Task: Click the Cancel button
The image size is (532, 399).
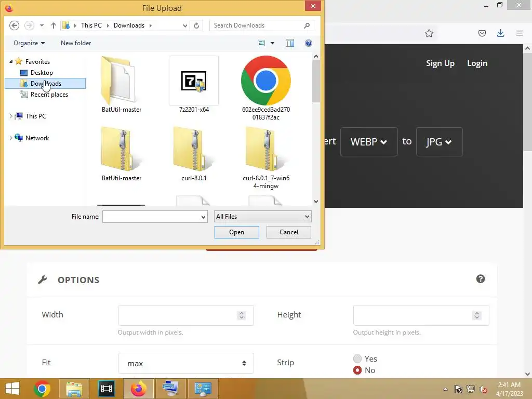Action: [x=289, y=232]
